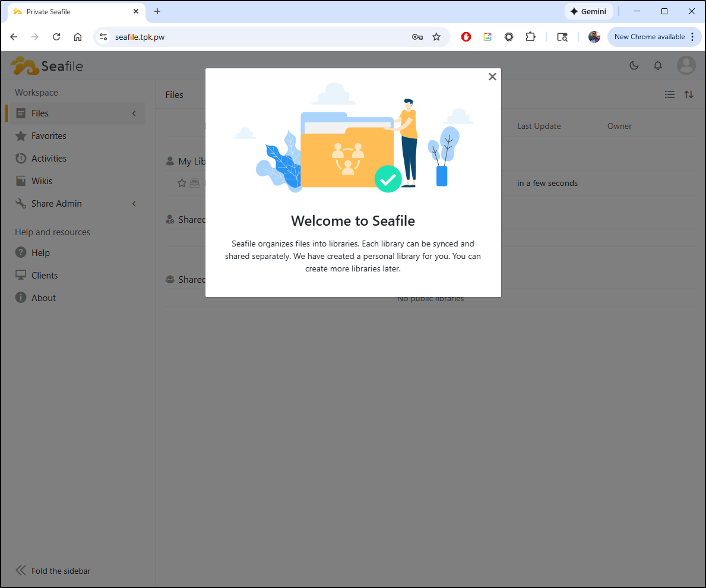Screen dimensions: 706x588
Task: Click the Seafile logo
Action: (x=47, y=65)
